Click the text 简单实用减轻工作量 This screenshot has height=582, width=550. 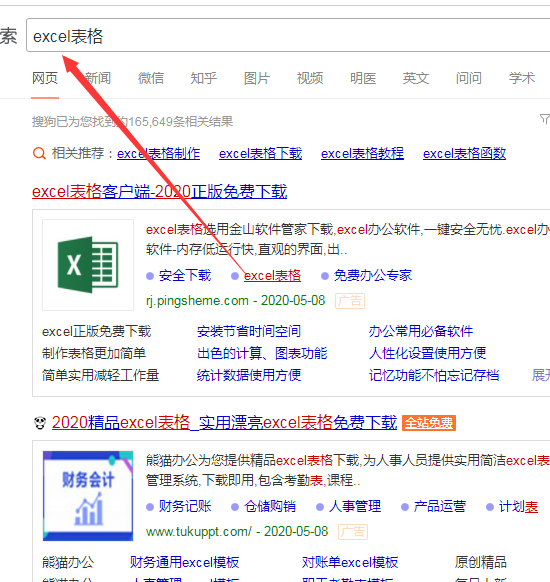pos(101,375)
